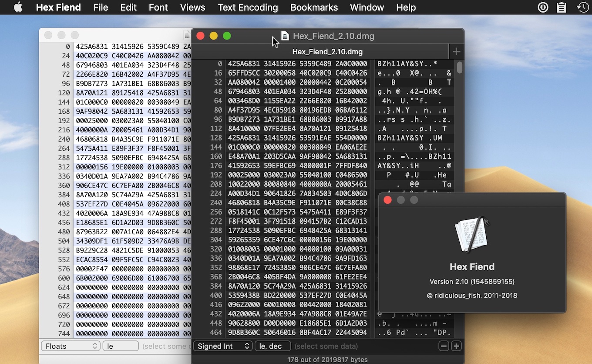The image size is (592, 364).
Task: Click hex value 98868E17 at offset 352
Action: point(244,267)
